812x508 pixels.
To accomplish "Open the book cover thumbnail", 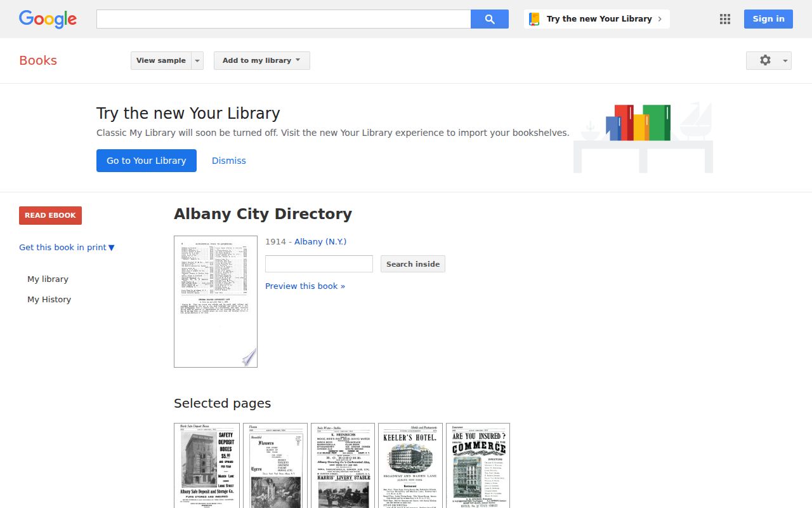I will (216, 302).
